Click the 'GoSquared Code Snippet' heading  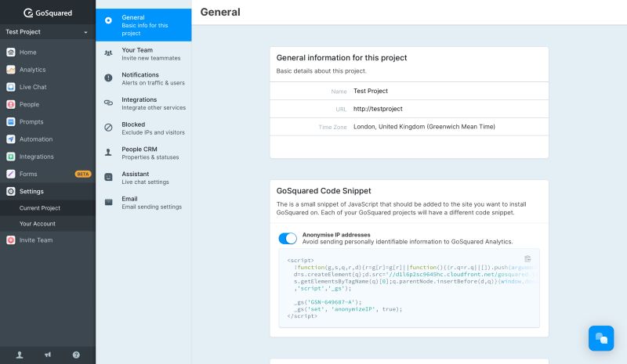tap(324, 190)
